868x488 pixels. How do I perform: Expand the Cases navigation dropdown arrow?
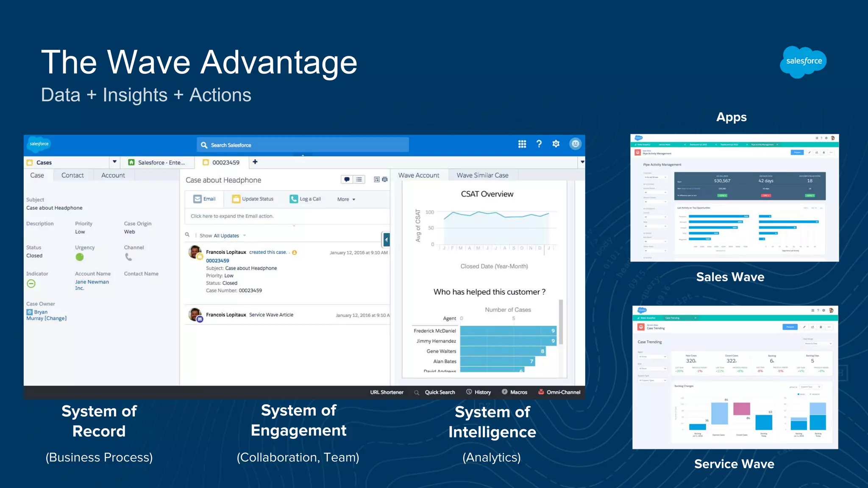coord(114,162)
